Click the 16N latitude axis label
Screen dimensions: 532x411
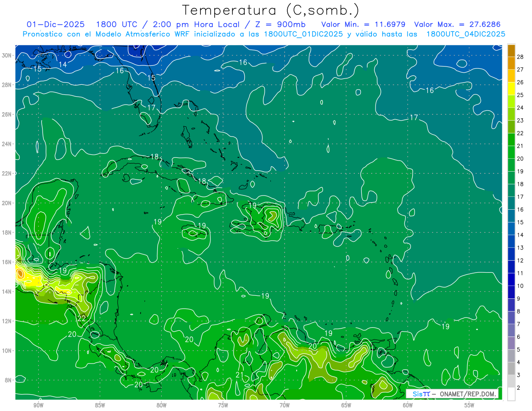click(x=7, y=262)
